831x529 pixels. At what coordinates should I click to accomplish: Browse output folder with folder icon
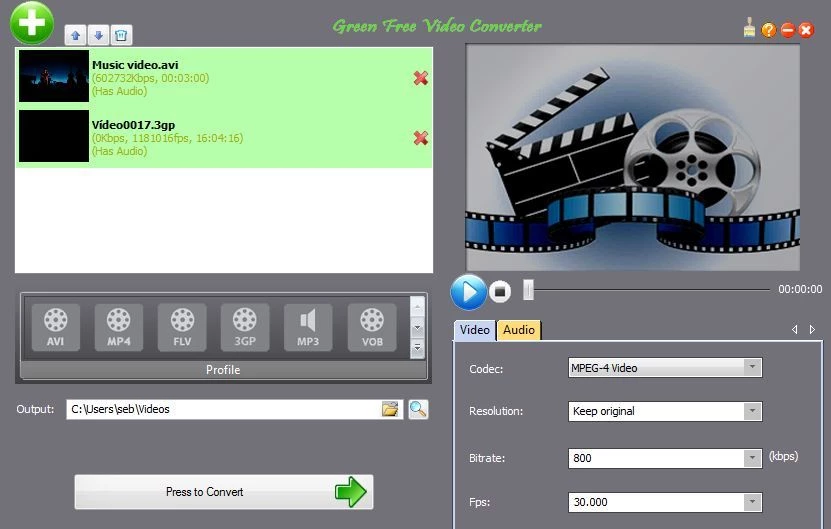click(x=390, y=409)
